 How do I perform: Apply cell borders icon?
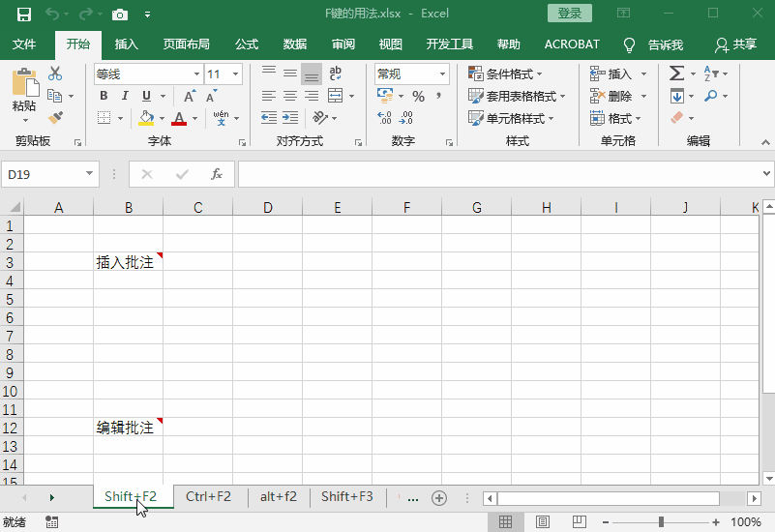[x=104, y=118]
